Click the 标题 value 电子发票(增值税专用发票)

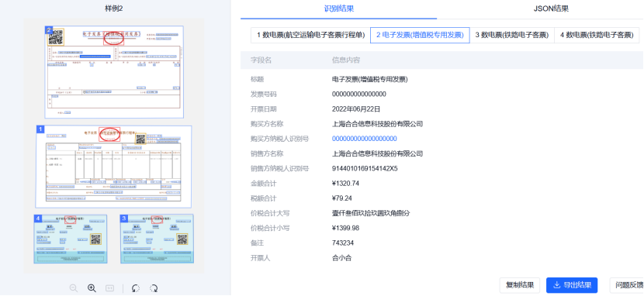(x=369, y=79)
